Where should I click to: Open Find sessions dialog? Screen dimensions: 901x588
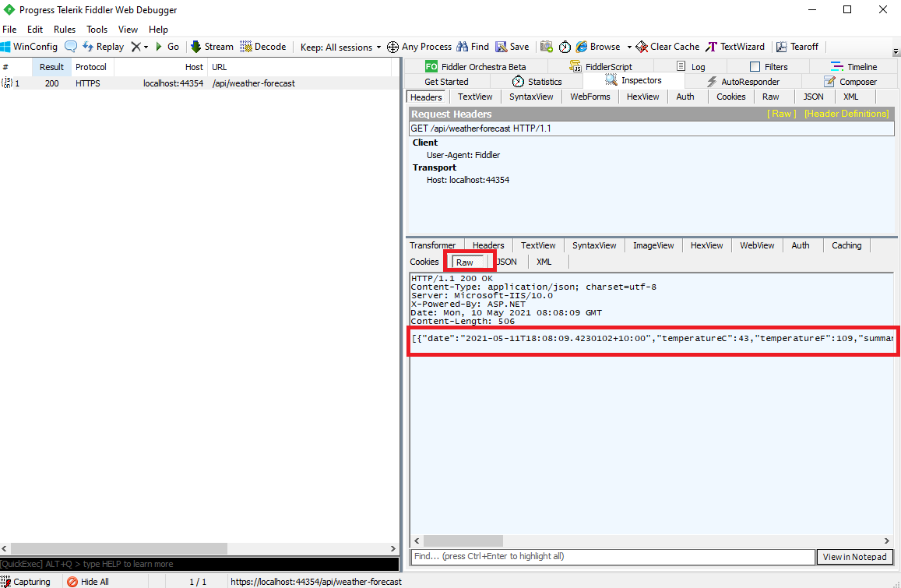tap(473, 47)
